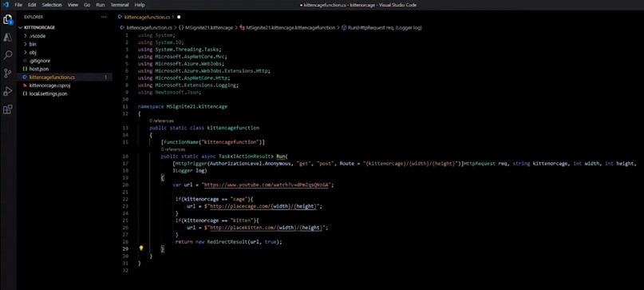
Task: Click the problem count badge beside kittencagefunction.cs
Action: point(105,77)
